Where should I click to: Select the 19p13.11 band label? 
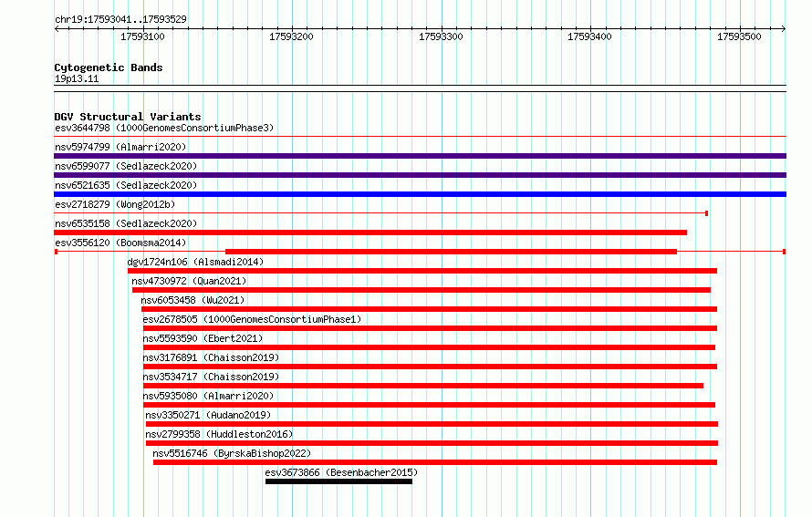pyautogui.click(x=77, y=78)
